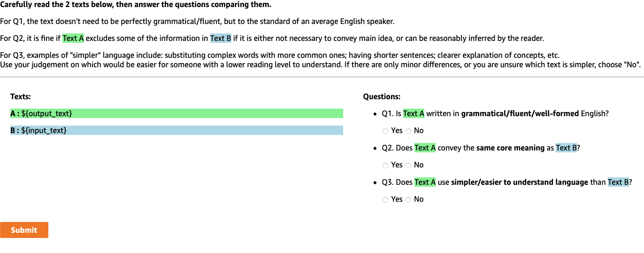
Task: Click bold 'same core meaning' phrase in Q2
Action: (x=510, y=148)
